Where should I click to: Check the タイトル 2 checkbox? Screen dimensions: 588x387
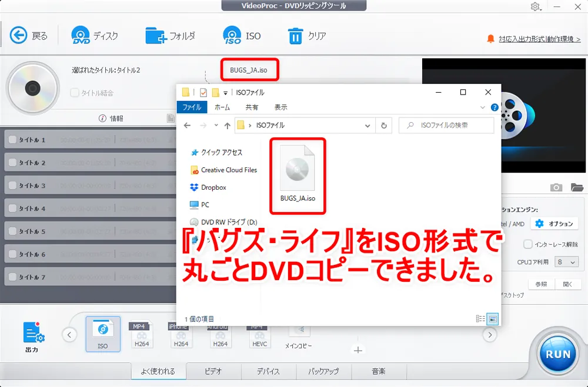(x=12, y=162)
